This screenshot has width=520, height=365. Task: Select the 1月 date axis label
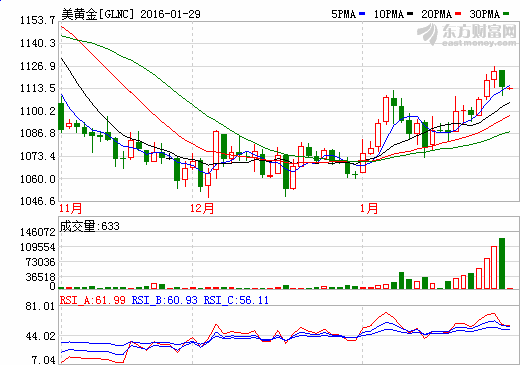369,208
